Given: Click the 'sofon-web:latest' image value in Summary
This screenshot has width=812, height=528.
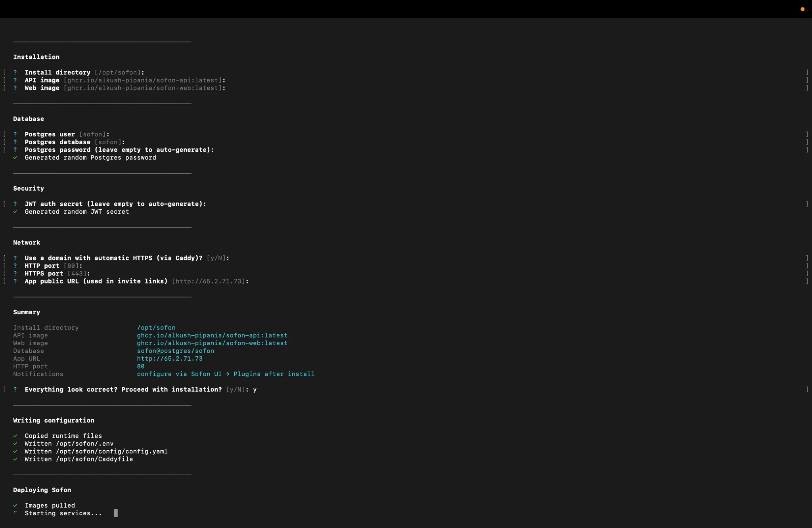Looking at the screenshot, I should point(212,343).
